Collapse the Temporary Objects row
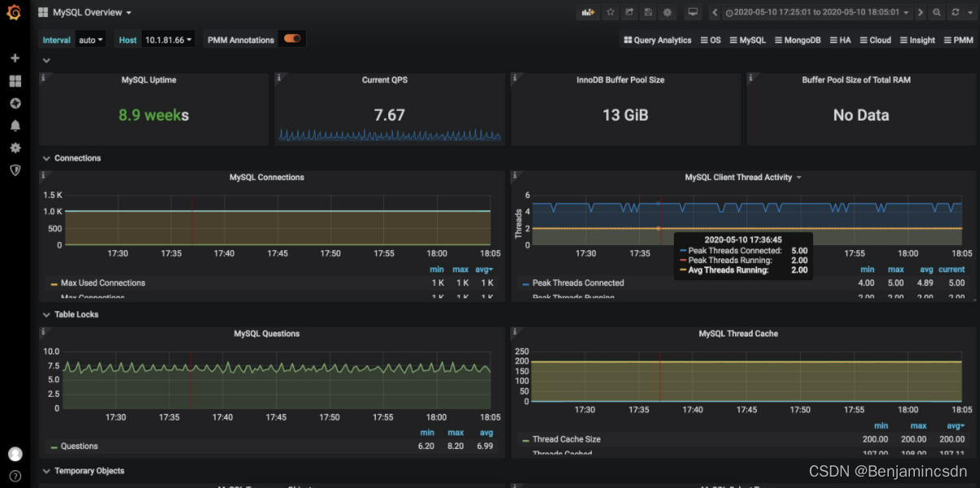The height and width of the screenshot is (488, 980). (82, 471)
